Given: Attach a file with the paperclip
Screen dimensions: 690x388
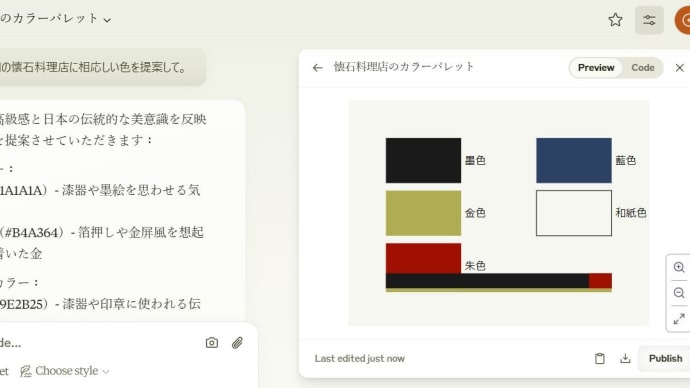Looking at the screenshot, I should tap(237, 343).
